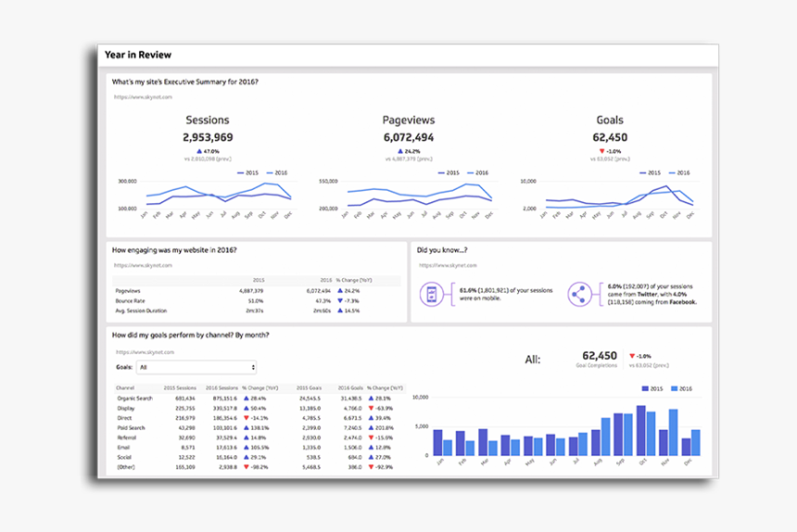Click the tall Oct 2015 bar in goals chart
Viewport: 797px width, 532px height.
point(641,430)
